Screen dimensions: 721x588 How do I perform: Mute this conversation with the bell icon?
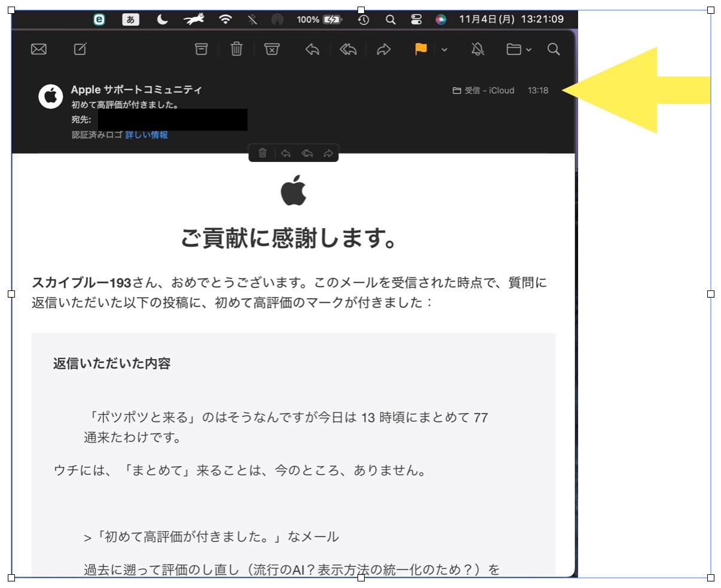click(x=478, y=50)
